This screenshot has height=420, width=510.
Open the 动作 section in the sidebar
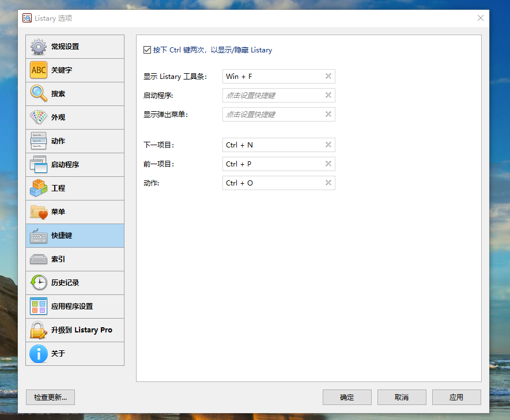(75, 141)
